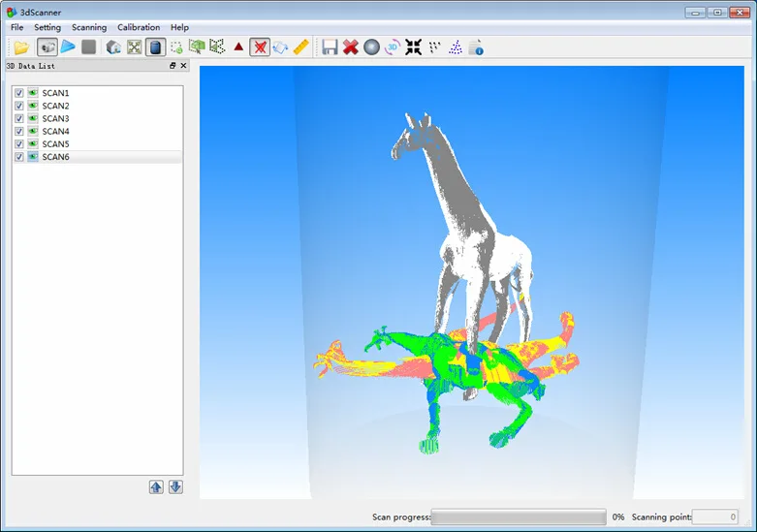The height and width of the screenshot is (532, 757).
Task: Uncheck the SCAN5 checkbox
Action: [x=19, y=143]
